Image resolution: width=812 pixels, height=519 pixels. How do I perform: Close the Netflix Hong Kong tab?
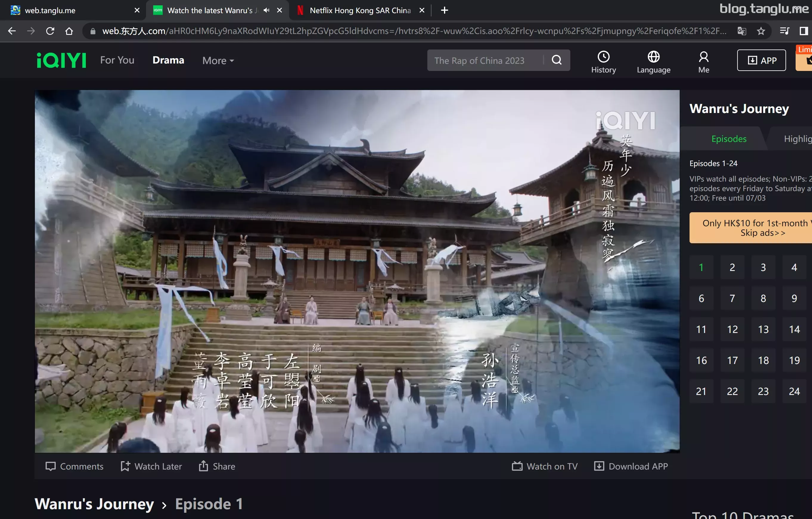coord(422,10)
